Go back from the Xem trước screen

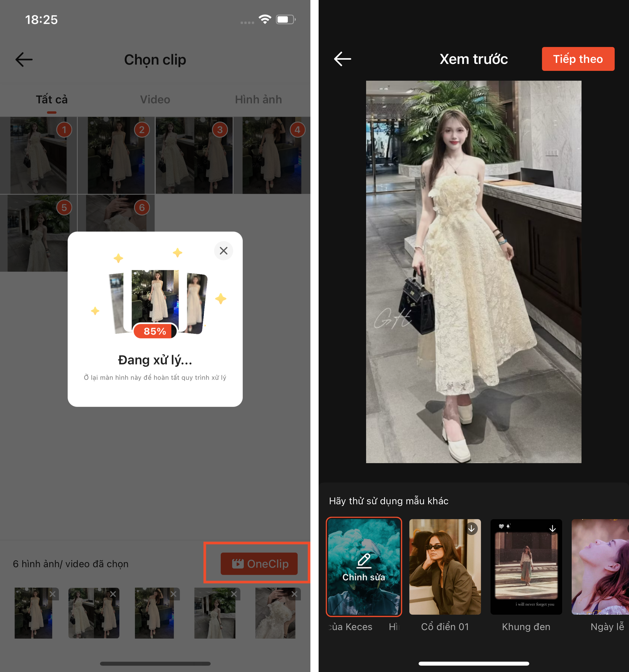coord(342,59)
